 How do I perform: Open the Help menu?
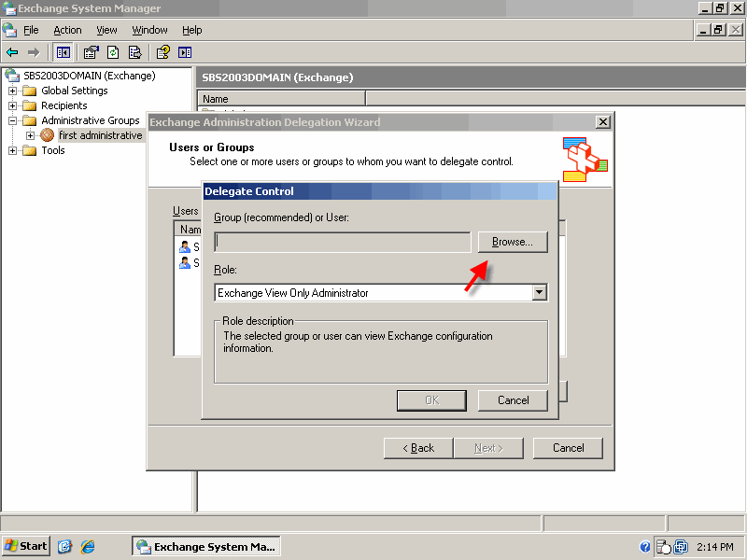192,30
